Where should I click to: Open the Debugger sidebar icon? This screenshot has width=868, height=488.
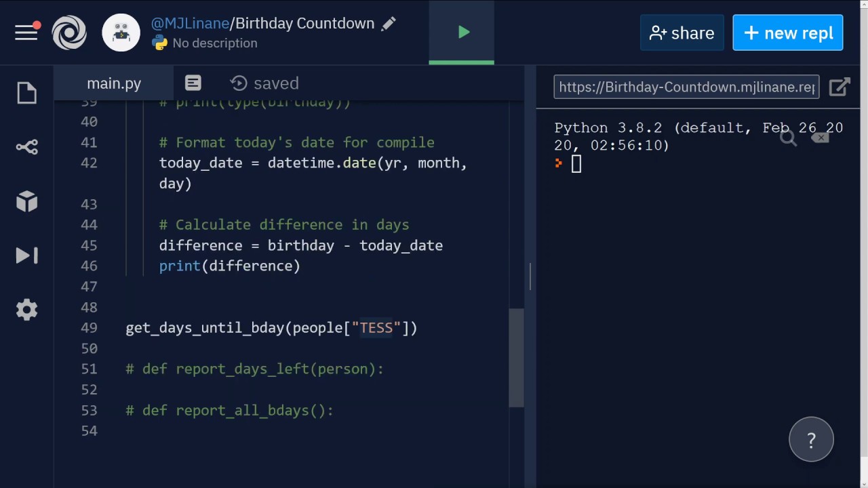[x=26, y=256]
